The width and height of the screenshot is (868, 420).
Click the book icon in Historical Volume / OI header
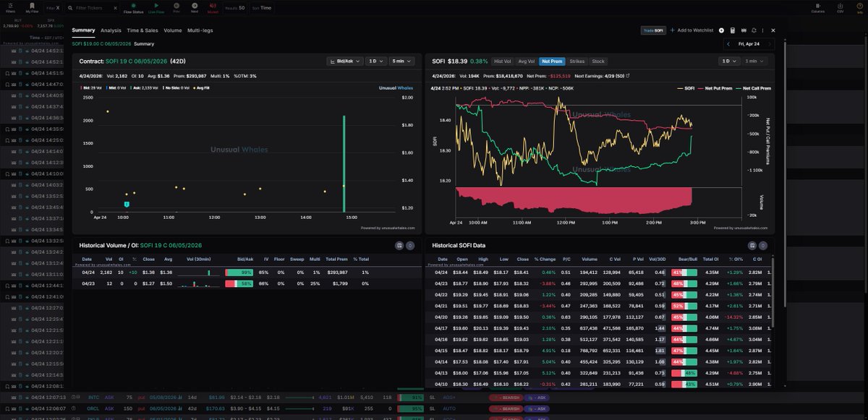[399, 246]
